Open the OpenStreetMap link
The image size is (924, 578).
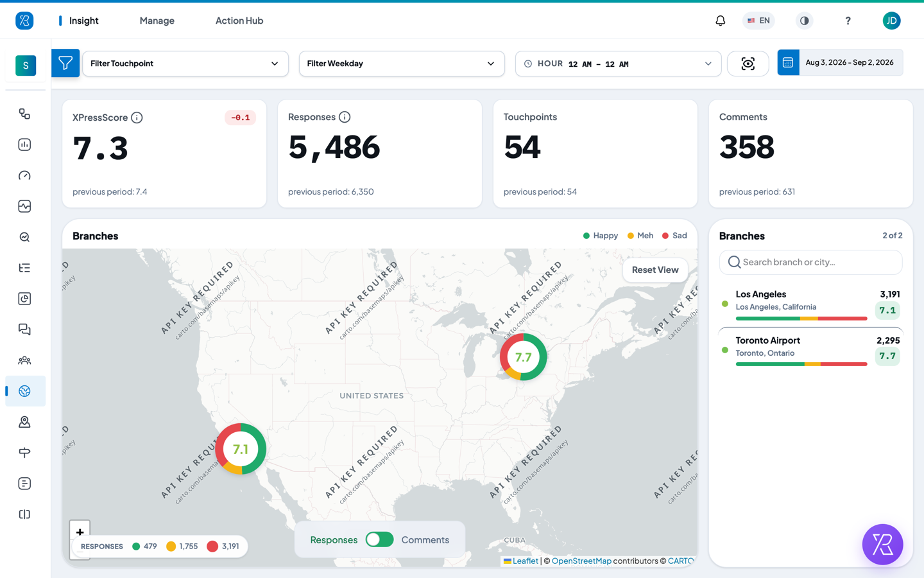[x=581, y=561]
